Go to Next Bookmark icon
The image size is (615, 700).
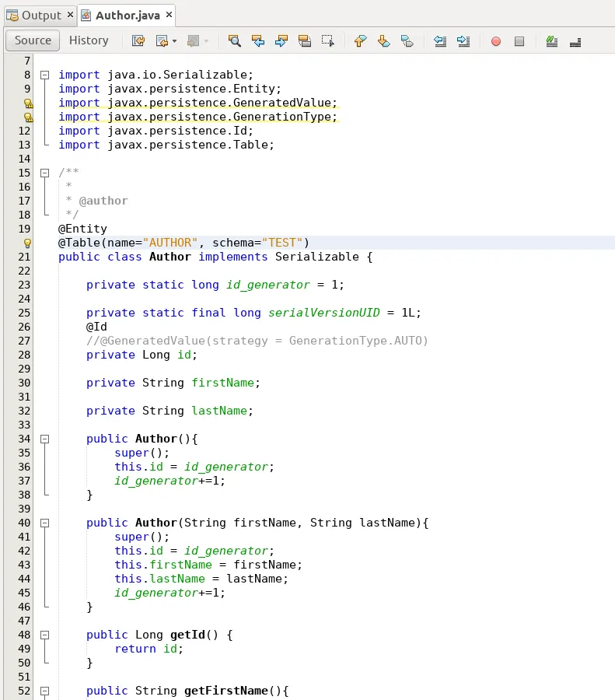pos(384,41)
